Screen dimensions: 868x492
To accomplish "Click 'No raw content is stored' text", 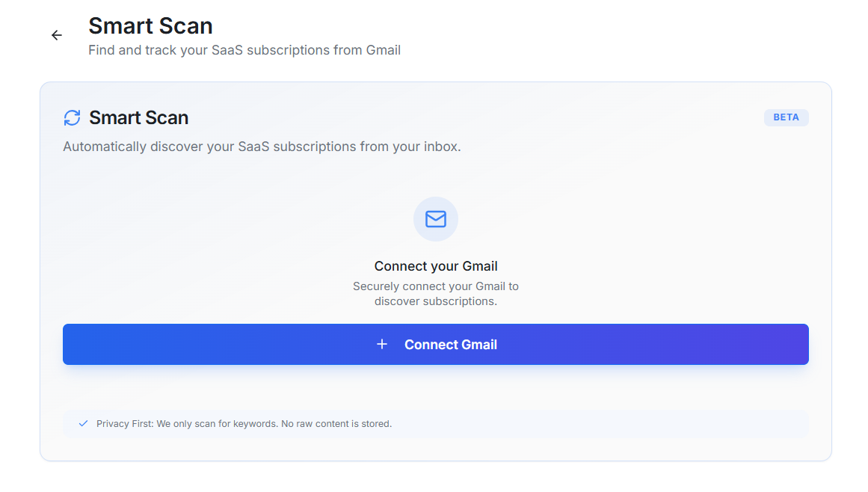I will tap(336, 424).
